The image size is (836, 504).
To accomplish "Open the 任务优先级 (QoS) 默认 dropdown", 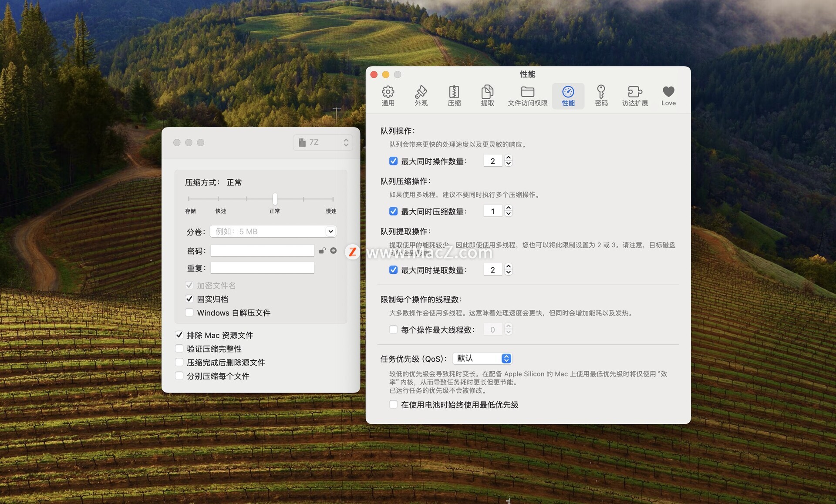I will [x=482, y=358].
